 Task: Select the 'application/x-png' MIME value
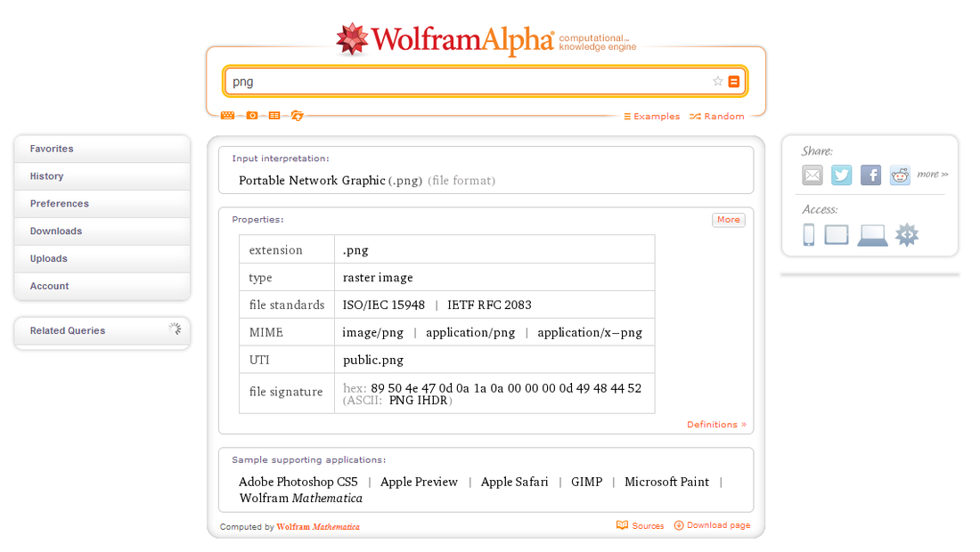tap(590, 332)
